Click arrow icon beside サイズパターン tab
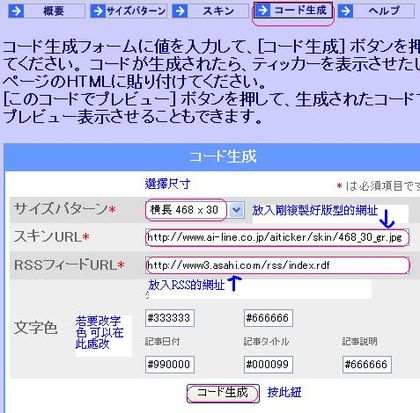The height and width of the screenshot is (413, 420). pos(98,11)
